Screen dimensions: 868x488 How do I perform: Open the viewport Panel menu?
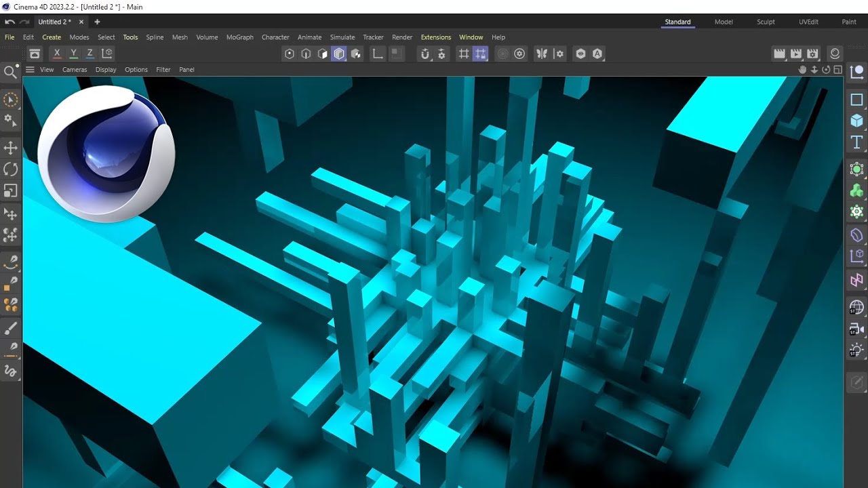[186, 70]
